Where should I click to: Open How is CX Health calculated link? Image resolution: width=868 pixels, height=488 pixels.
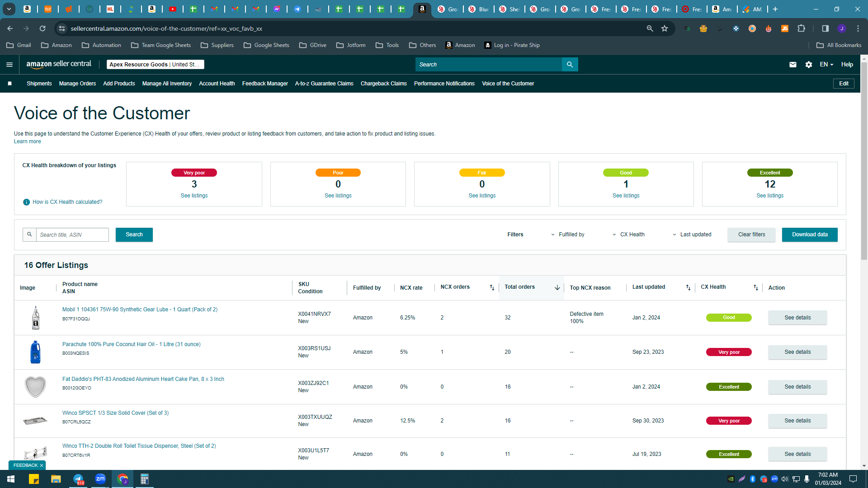tap(67, 202)
